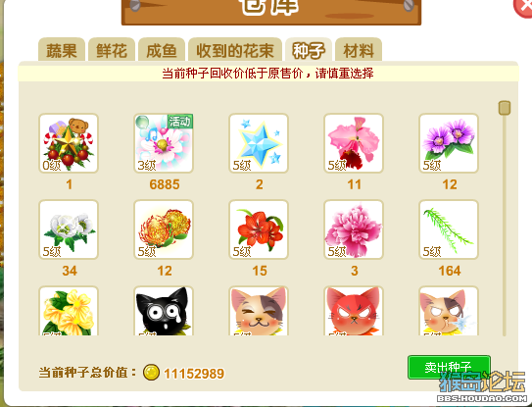
Task: Open the 收到的花束 tab
Action: [x=235, y=50]
